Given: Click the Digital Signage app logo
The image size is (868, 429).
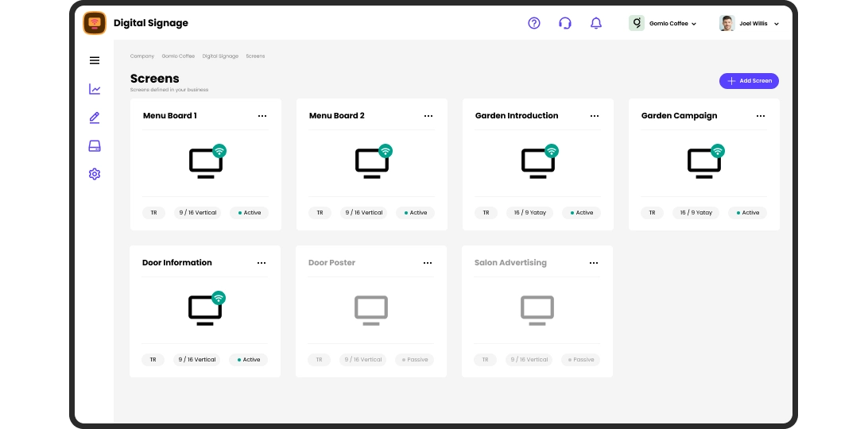Looking at the screenshot, I should pos(95,23).
